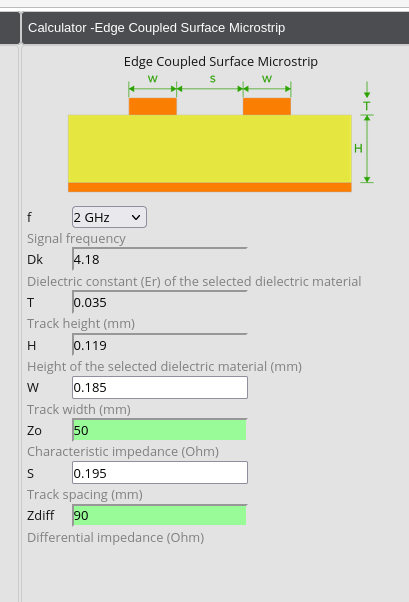Image resolution: width=409 pixels, height=602 pixels.
Task: Click the green H height dimension marker
Action: point(358,148)
